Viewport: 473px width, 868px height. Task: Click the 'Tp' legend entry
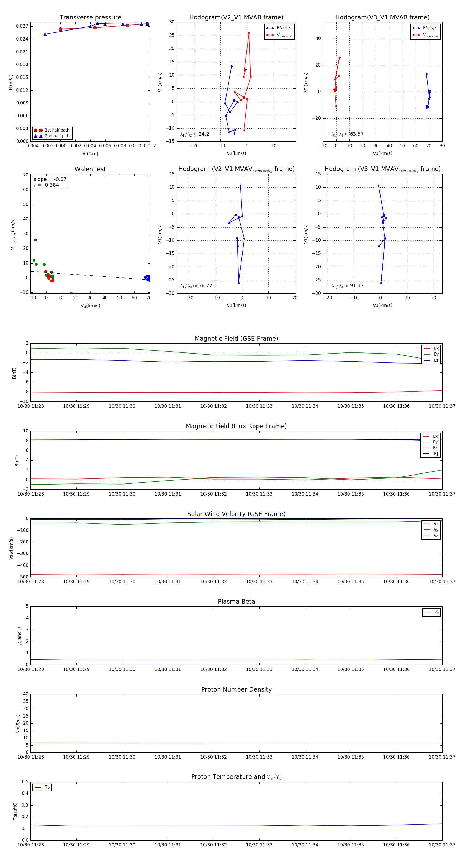[42, 787]
